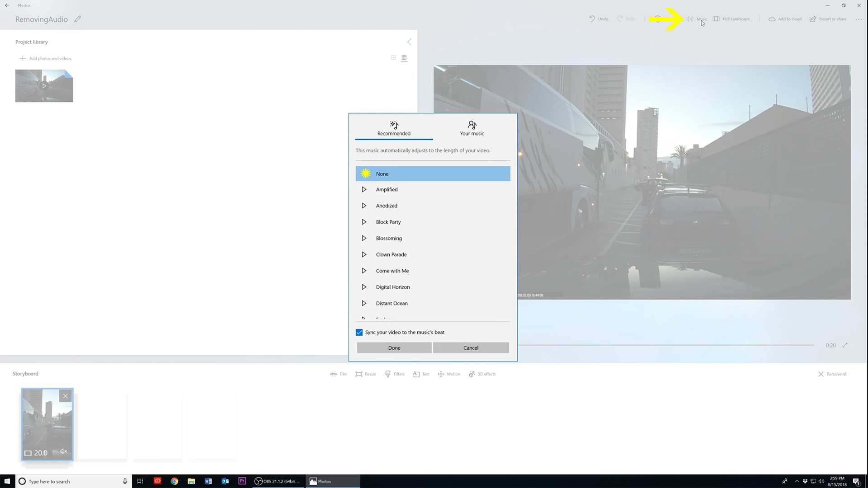This screenshot has width=868, height=488.
Task: Switch to the Your music tab
Action: [x=472, y=128]
